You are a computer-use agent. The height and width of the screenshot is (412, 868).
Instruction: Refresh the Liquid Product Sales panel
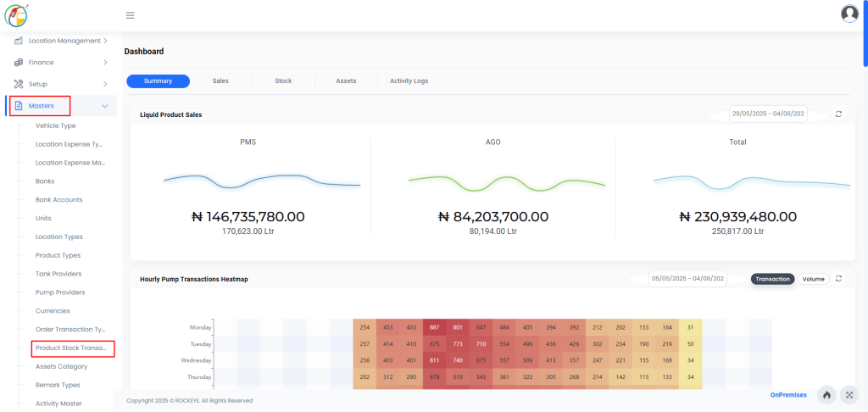[838, 114]
